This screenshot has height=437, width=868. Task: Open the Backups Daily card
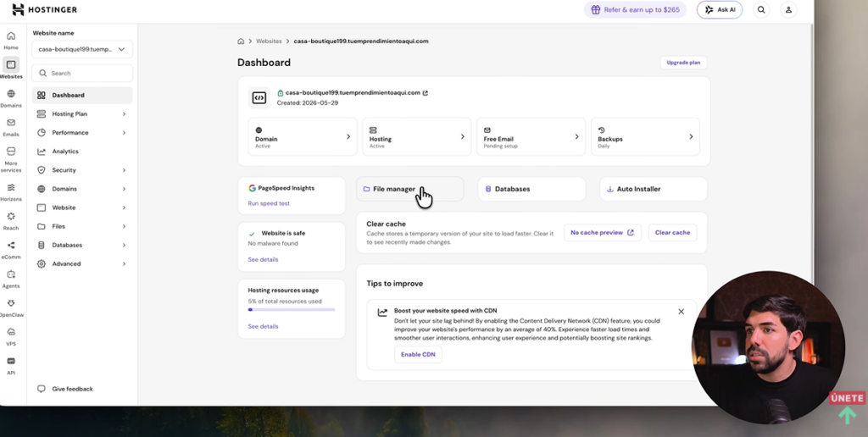click(x=645, y=136)
